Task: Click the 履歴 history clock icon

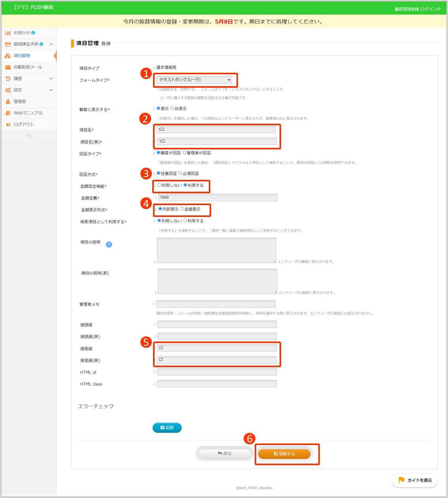Action: point(8,79)
